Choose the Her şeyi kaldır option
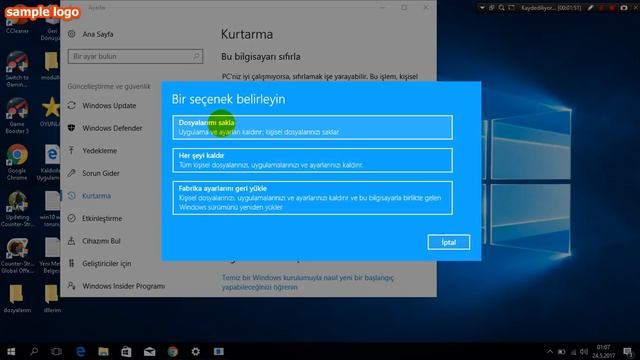This screenshot has height=360, width=640. click(312, 160)
